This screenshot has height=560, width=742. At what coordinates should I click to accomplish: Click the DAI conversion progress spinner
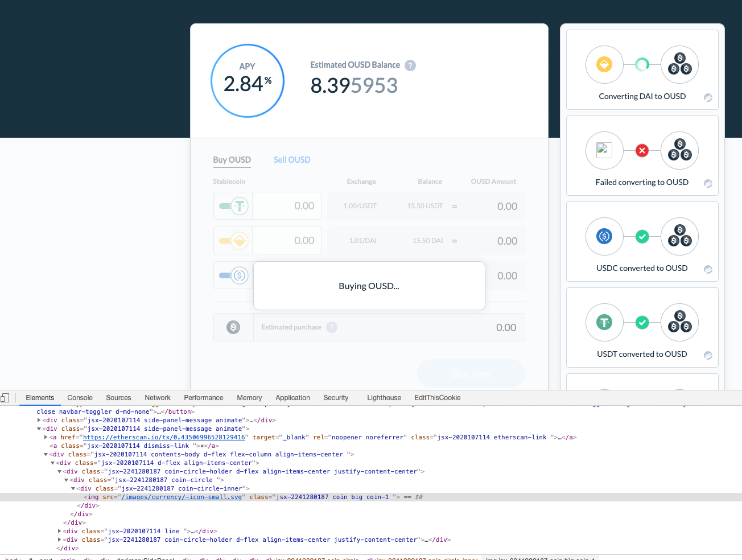click(x=642, y=65)
